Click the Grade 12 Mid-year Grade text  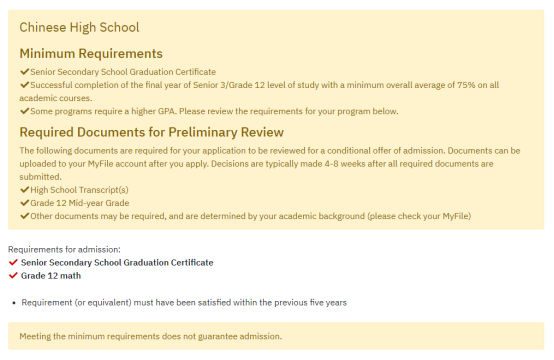(79, 203)
